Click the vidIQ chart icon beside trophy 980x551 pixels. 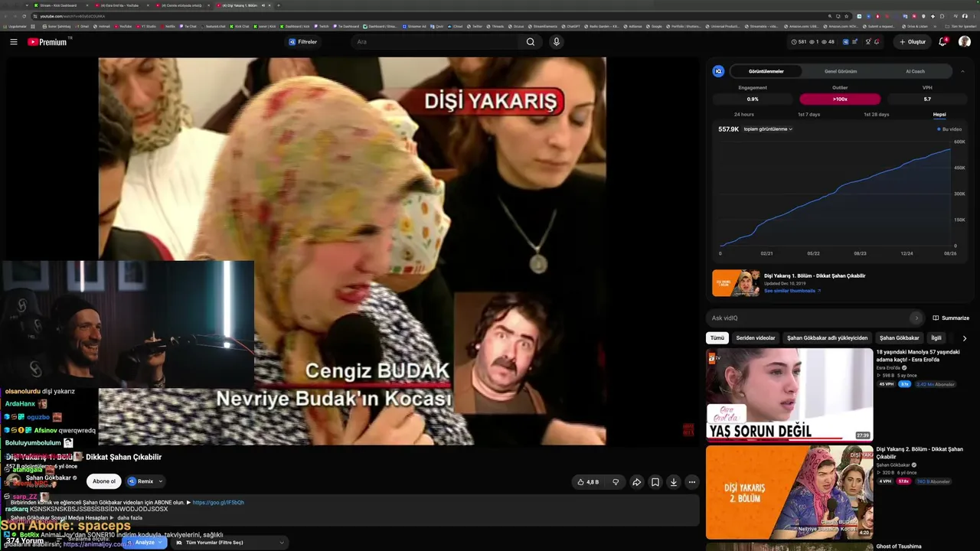coord(854,42)
